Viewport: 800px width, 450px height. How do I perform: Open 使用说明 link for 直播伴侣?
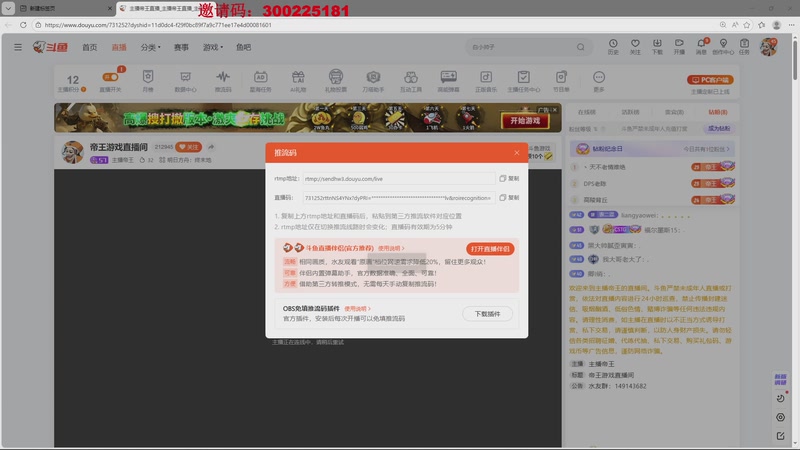[x=391, y=248]
